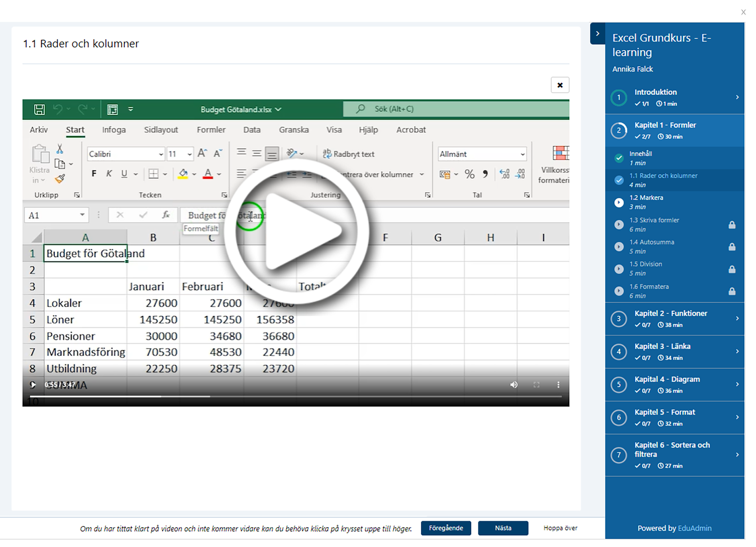Click the Radbryt text wrap icon
The height and width of the screenshot is (547, 756).
pyautogui.click(x=327, y=154)
